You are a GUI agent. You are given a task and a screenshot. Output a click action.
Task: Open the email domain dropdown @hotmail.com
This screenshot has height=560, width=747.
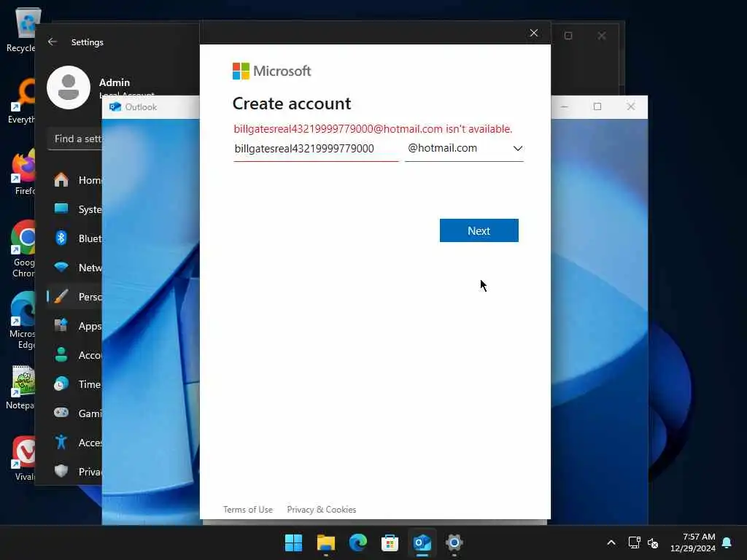click(464, 149)
